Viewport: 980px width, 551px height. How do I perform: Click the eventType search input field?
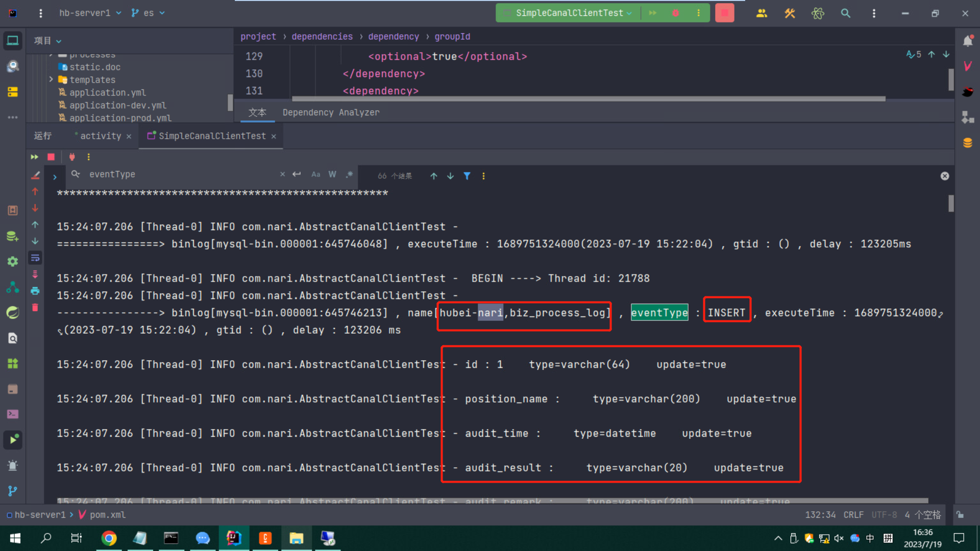[181, 174]
